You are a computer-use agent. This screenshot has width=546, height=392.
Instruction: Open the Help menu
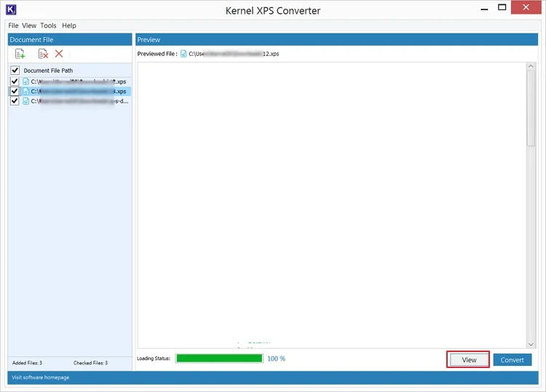pos(68,25)
